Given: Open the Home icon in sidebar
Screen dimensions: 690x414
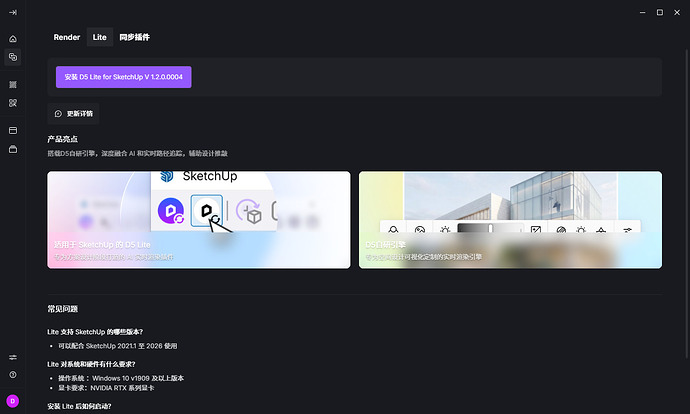Looking at the screenshot, I should click(x=13, y=39).
